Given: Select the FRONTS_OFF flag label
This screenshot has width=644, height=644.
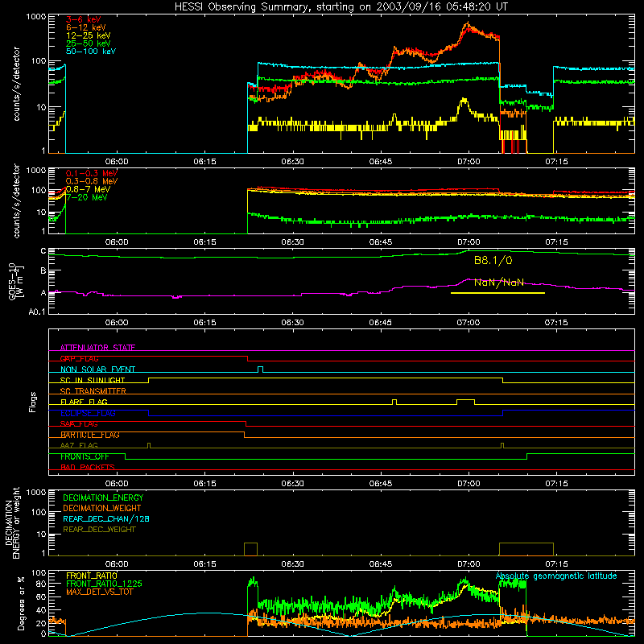Looking at the screenshot, I should pos(85,456).
